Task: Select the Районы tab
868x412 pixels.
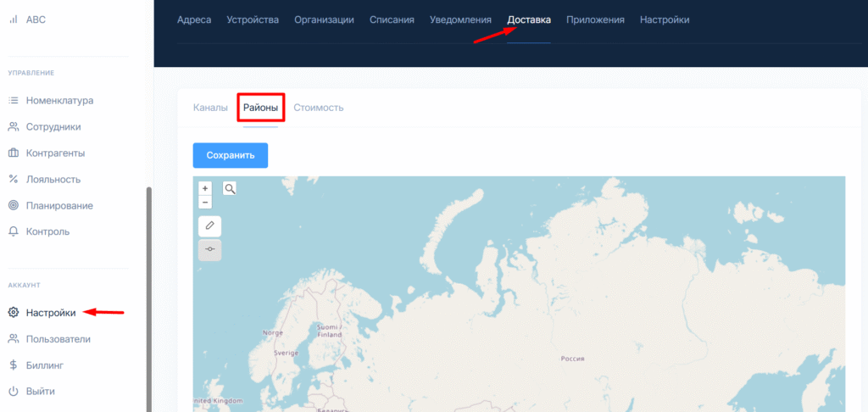Action: 260,108
